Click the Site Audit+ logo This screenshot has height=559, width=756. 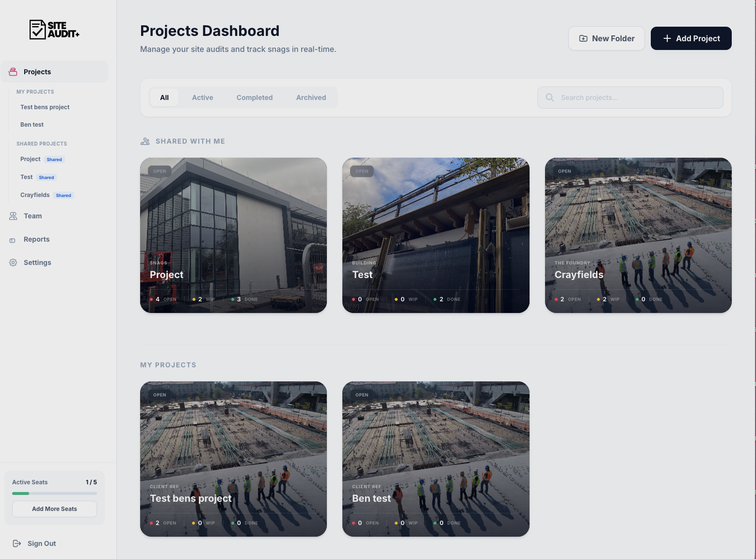pyautogui.click(x=54, y=30)
